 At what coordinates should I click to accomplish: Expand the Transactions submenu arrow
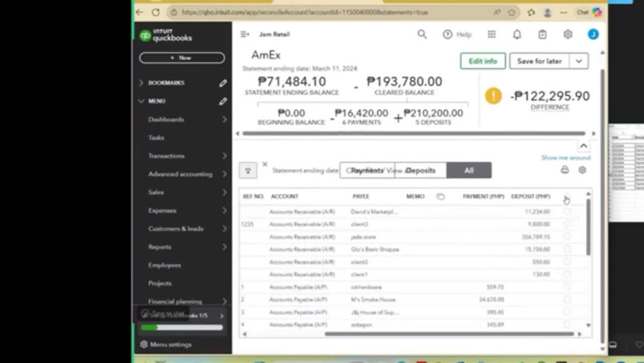(x=224, y=156)
